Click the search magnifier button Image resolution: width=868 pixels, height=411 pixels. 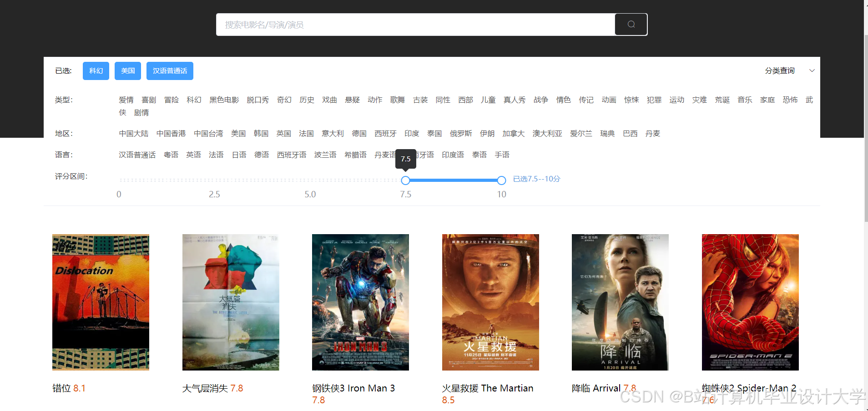[631, 25]
